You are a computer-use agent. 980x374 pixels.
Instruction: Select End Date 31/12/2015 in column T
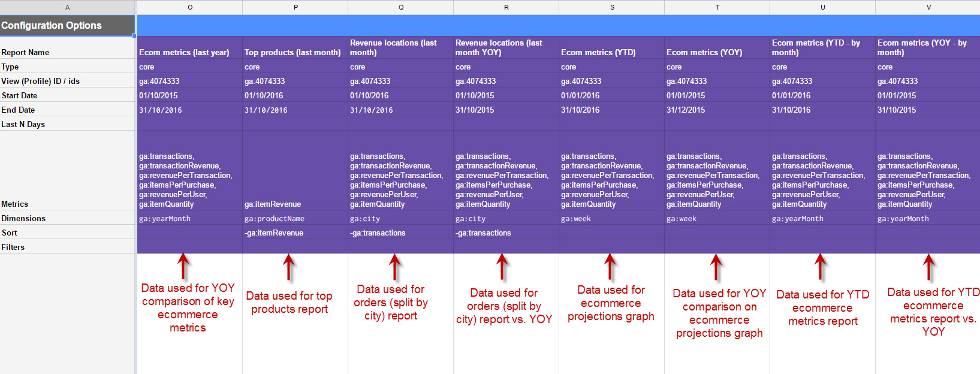(x=717, y=110)
